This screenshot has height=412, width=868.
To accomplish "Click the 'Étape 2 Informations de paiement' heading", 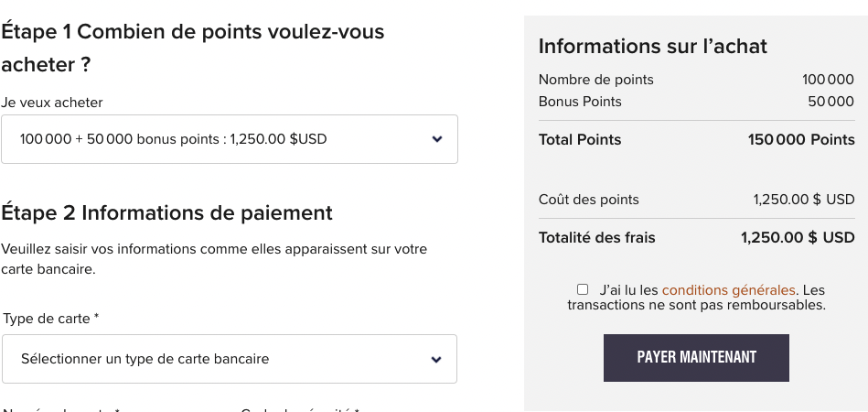I will click(x=167, y=212).
